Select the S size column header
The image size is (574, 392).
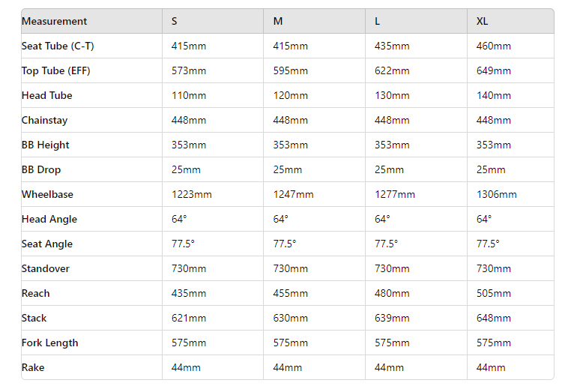(x=175, y=21)
